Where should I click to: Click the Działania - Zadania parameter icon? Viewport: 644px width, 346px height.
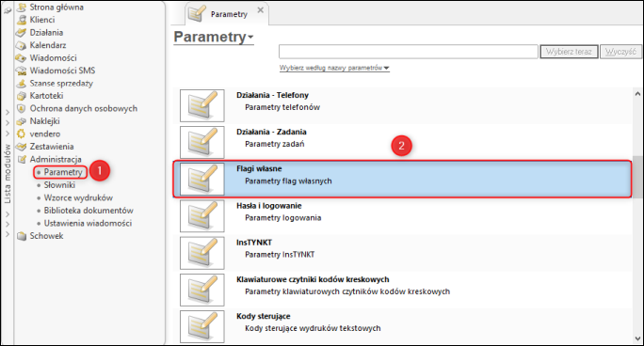tap(202, 142)
